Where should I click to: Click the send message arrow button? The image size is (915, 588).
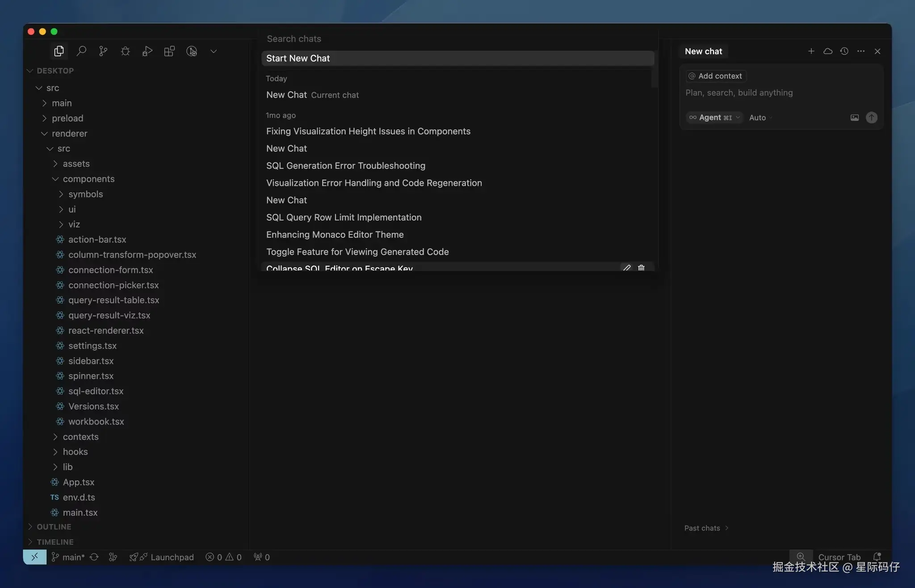point(871,117)
